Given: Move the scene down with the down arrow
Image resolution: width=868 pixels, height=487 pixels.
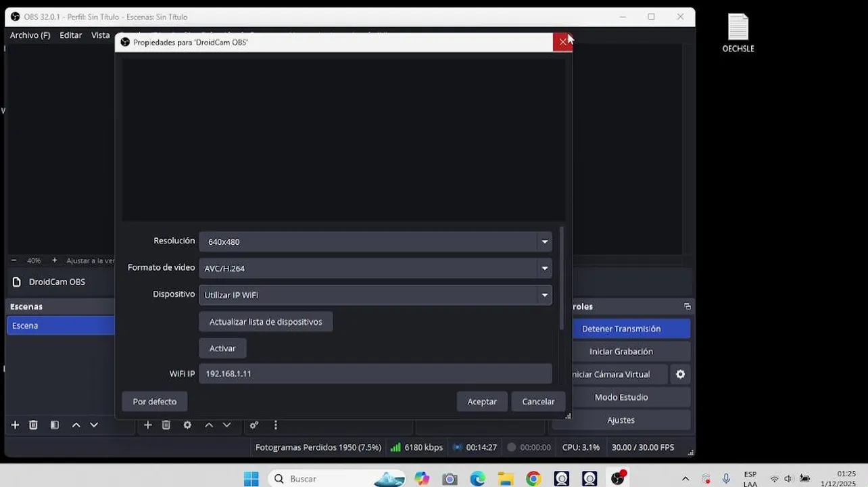Looking at the screenshot, I should click(94, 425).
